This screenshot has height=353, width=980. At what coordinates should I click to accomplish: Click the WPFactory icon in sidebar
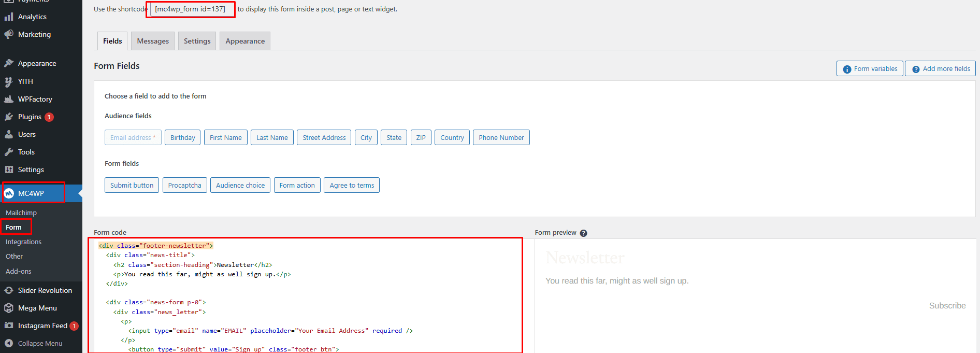coord(9,100)
